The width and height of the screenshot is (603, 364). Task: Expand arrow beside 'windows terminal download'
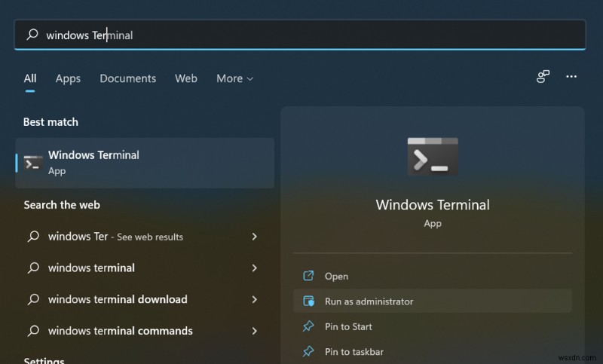coord(254,299)
